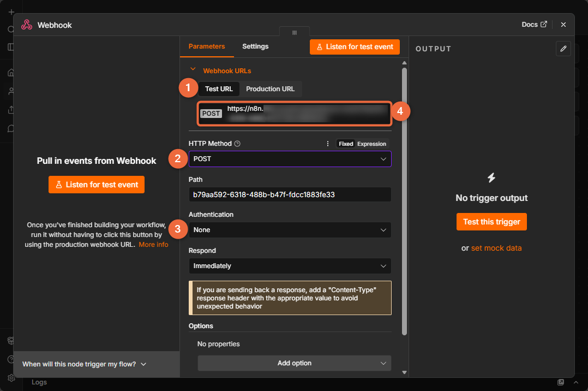Copy the POST webhook URL
This screenshot has height=391, width=588.
click(x=295, y=113)
